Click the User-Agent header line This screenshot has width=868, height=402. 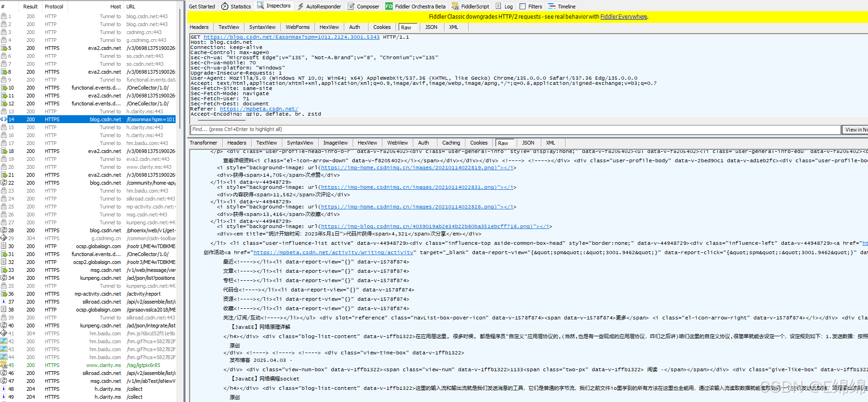point(414,78)
